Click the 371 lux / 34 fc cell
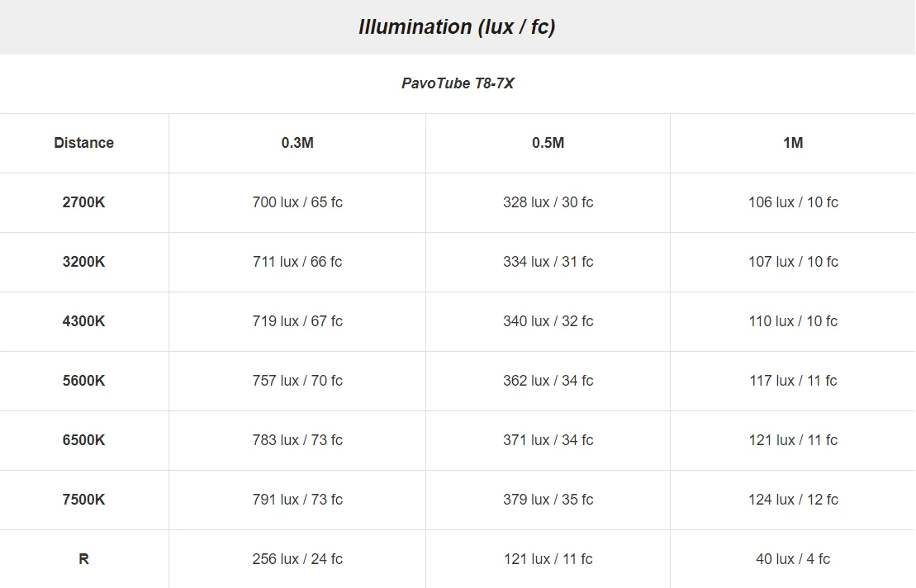Viewport: 916px width, 588px height. click(x=548, y=440)
